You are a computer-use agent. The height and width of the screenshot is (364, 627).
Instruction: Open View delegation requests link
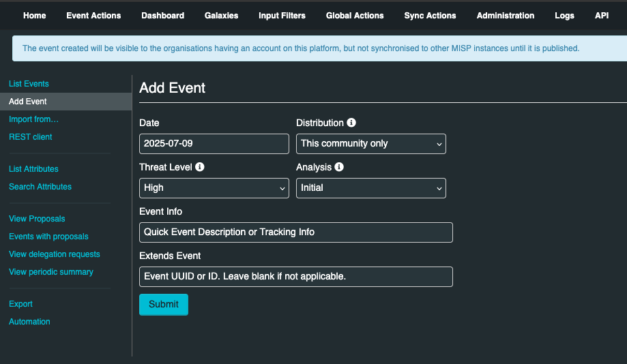[x=55, y=254]
